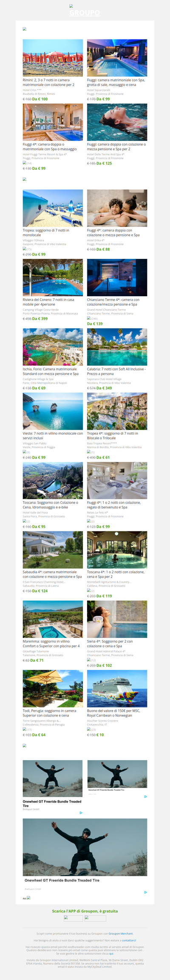Click AdChoices icon under the left Onewheel ad
The height and width of the screenshot is (980, 170).
click(81, 813)
